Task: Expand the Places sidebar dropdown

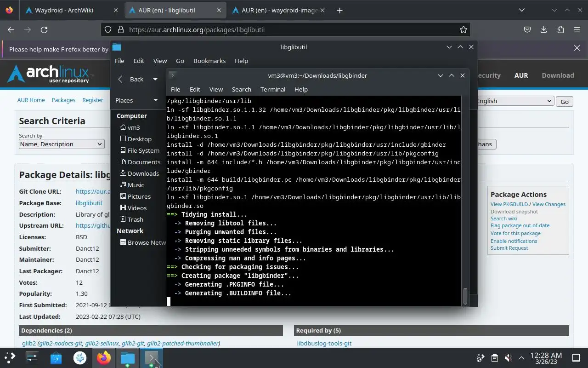Action: coord(155,100)
